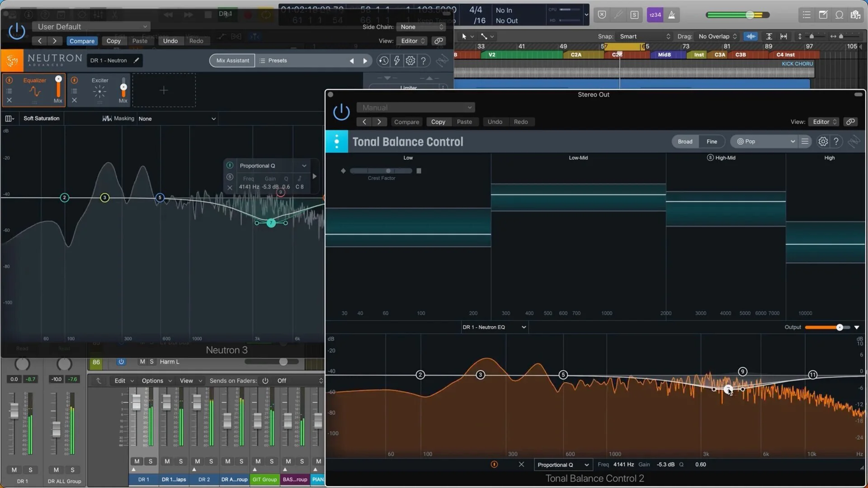
Task: Switch to Fine view tab
Action: [x=712, y=141]
